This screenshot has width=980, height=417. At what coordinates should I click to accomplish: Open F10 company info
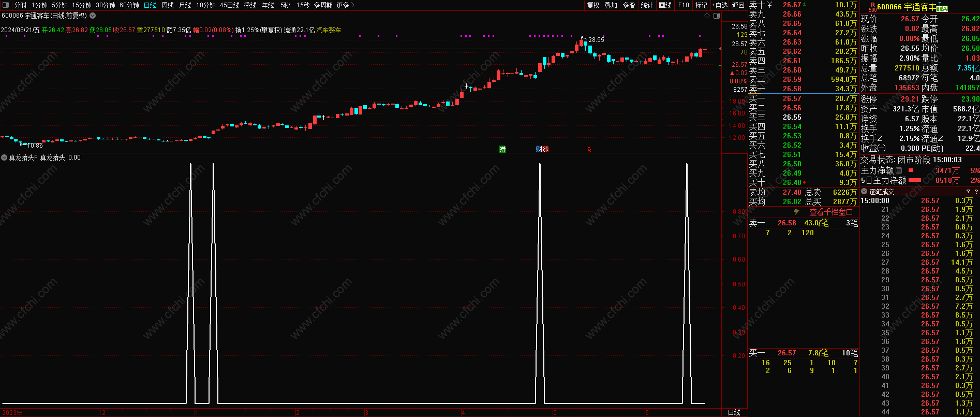(684, 5)
